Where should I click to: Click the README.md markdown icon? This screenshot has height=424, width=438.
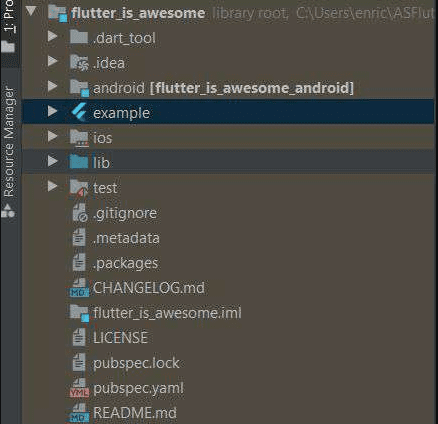[79, 413]
